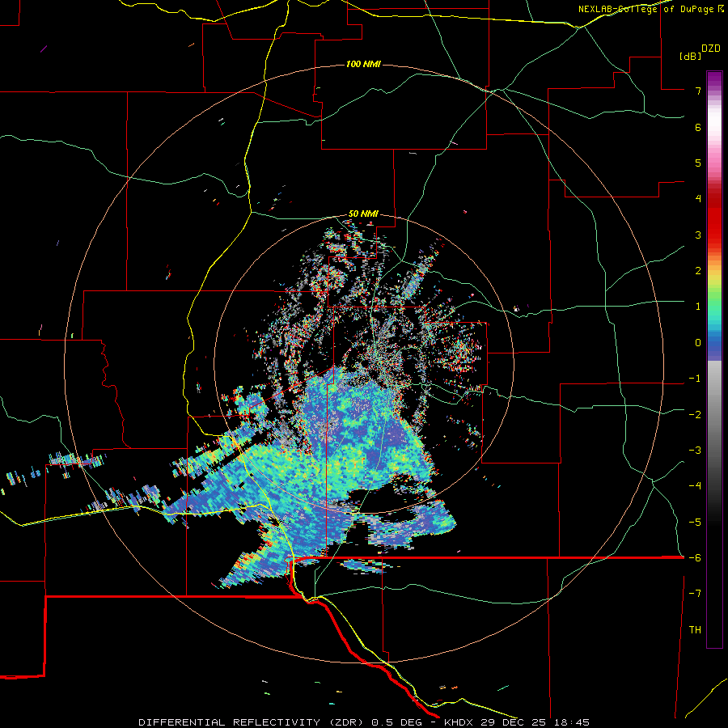Image resolution: width=728 pixels, height=728 pixels.
Task: Click the 3 dB label on the scale
Action: 698,235
